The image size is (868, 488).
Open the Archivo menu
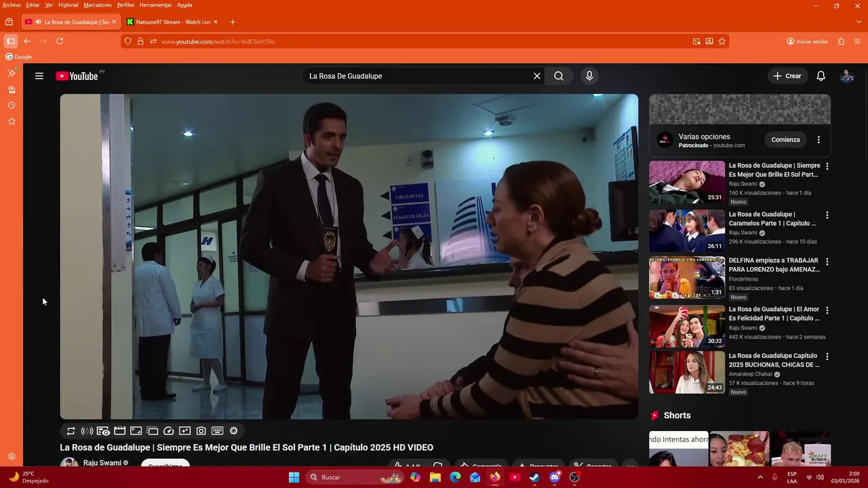point(12,5)
